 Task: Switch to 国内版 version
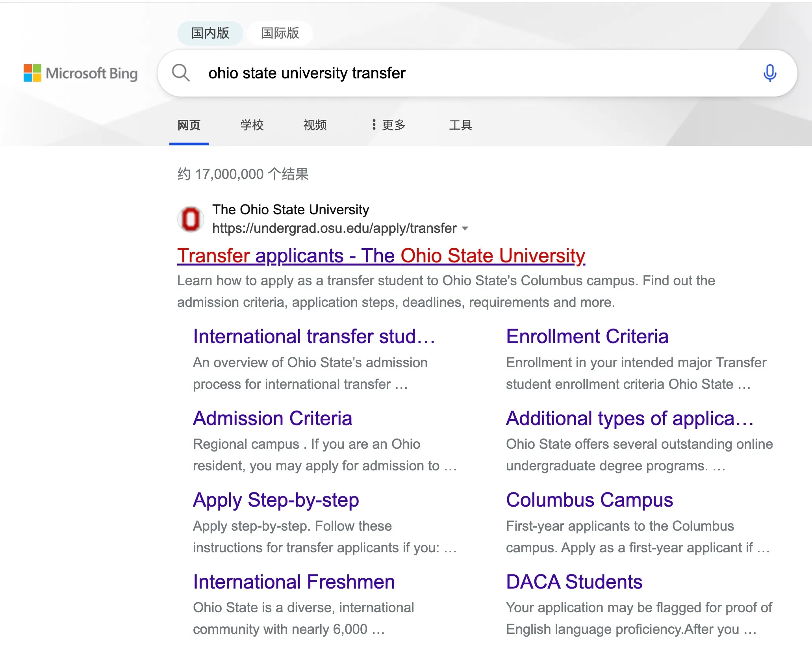[x=210, y=33]
